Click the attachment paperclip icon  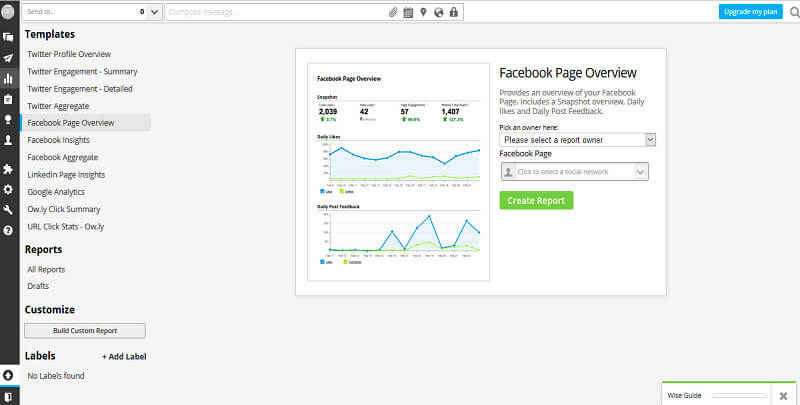point(393,12)
